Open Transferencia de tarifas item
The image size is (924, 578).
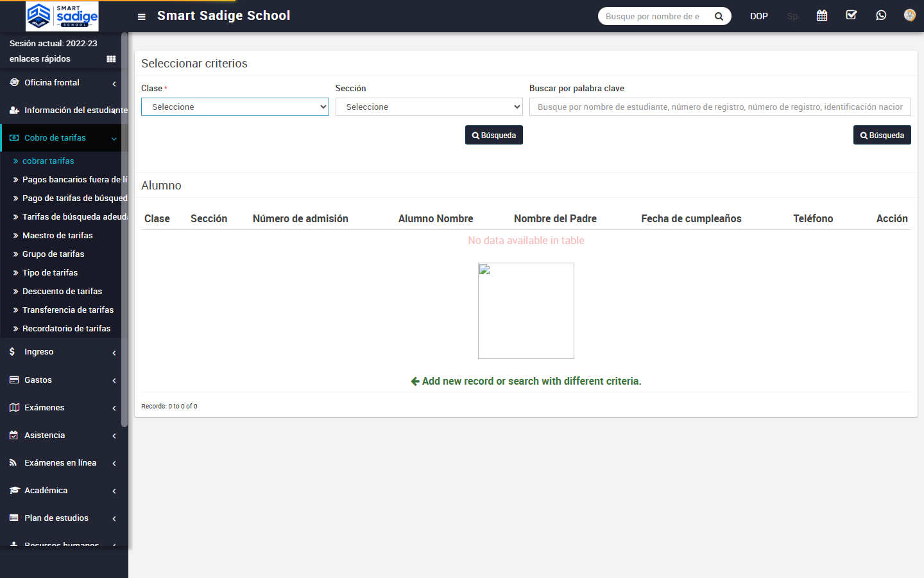click(68, 310)
